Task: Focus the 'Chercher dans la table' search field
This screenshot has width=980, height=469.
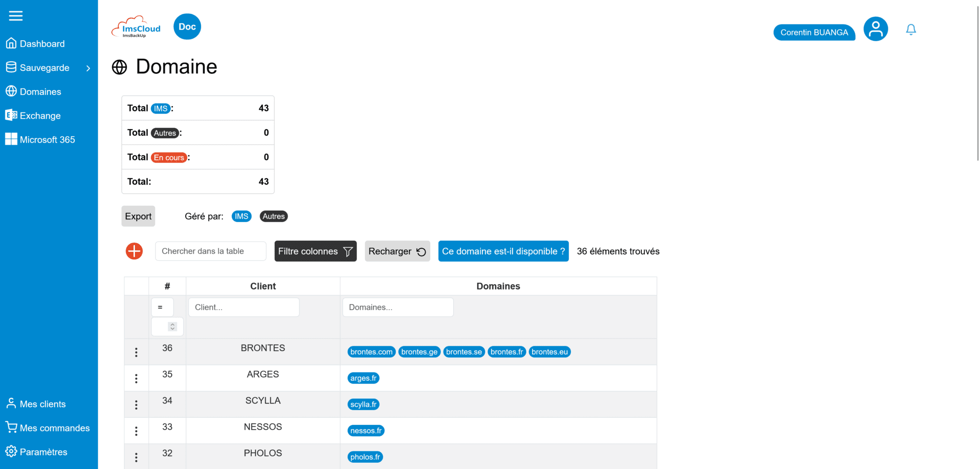Action: (211, 251)
